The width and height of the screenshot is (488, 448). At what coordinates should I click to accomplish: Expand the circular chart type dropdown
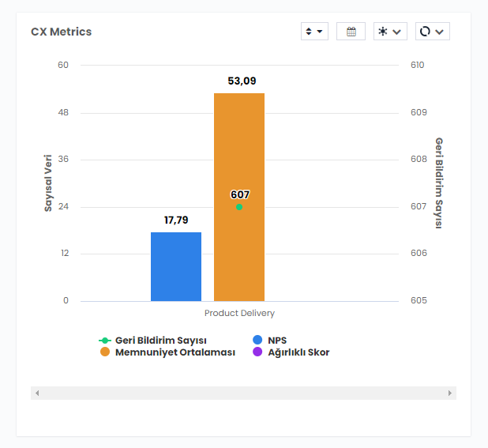[432, 32]
